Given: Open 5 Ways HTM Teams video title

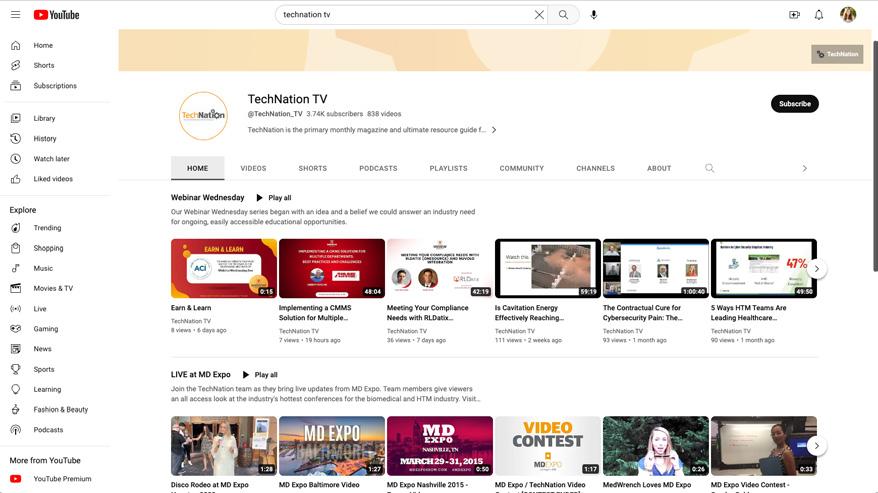Looking at the screenshot, I should click(748, 313).
